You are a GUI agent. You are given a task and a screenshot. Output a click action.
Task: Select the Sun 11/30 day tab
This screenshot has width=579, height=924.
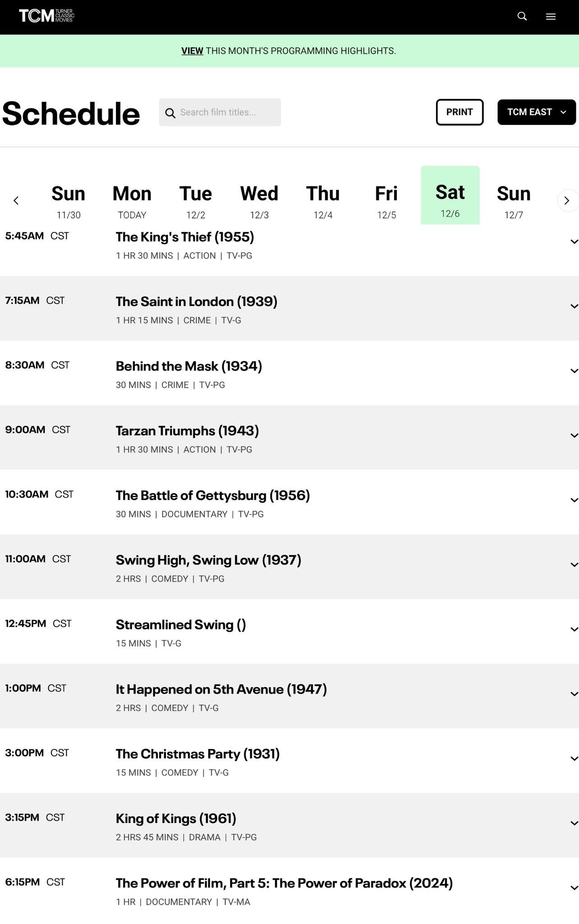click(69, 201)
